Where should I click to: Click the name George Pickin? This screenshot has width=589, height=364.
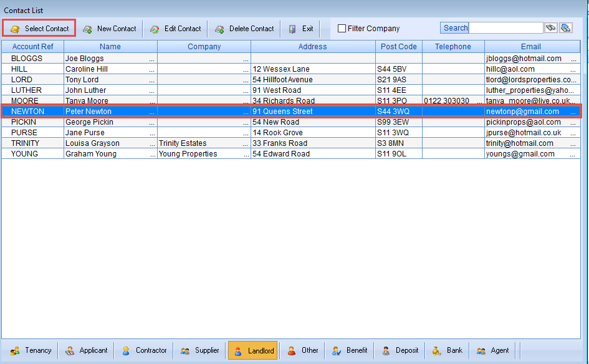(x=89, y=122)
